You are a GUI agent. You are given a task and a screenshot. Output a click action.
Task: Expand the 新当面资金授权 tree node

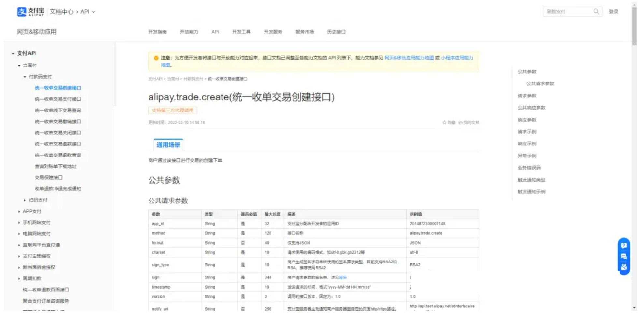(19, 267)
